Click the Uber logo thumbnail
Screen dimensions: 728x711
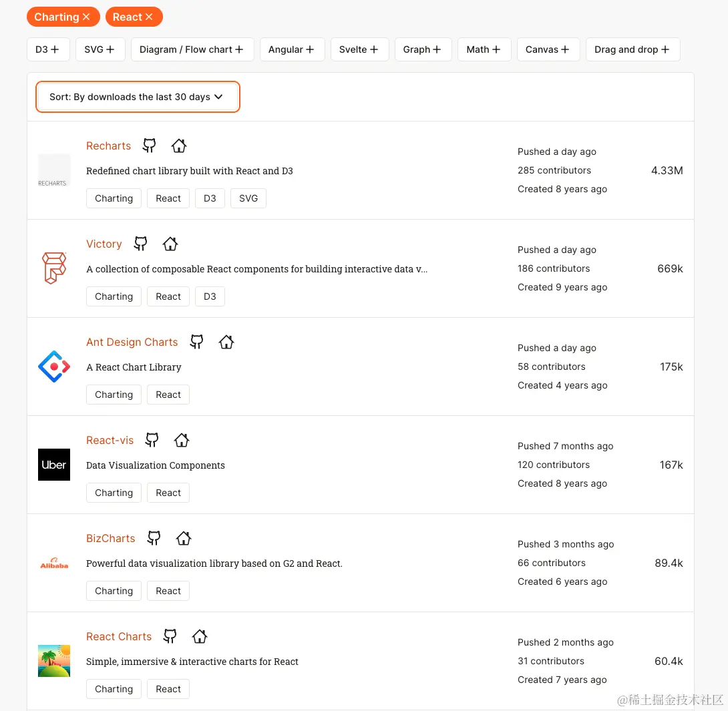coord(54,465)
